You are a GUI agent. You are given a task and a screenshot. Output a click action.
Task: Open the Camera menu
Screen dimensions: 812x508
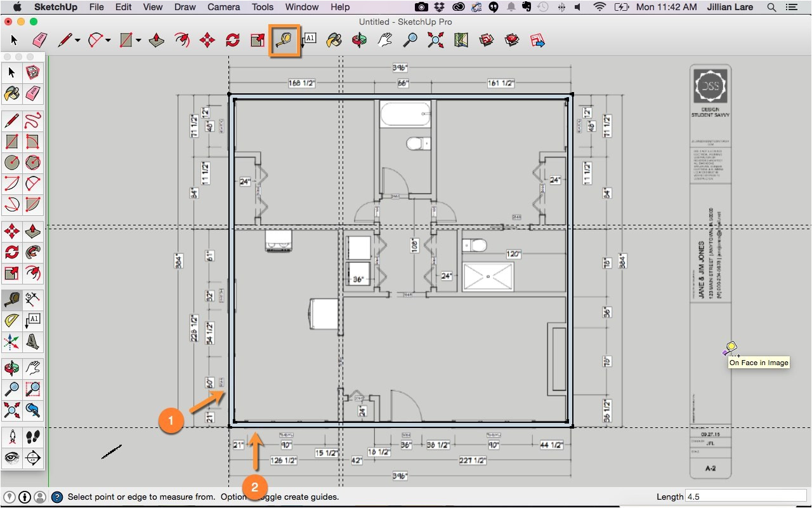[x=223, y=7]
